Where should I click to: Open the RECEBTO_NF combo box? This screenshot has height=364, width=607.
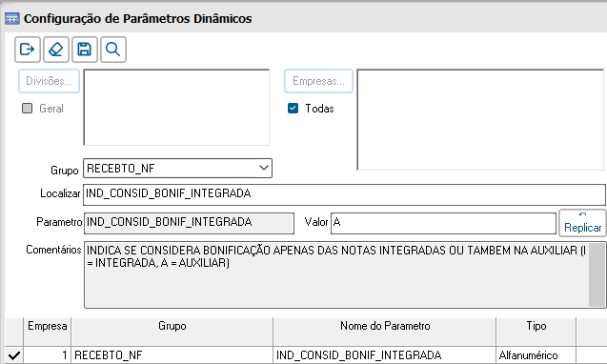click(177, 168)
